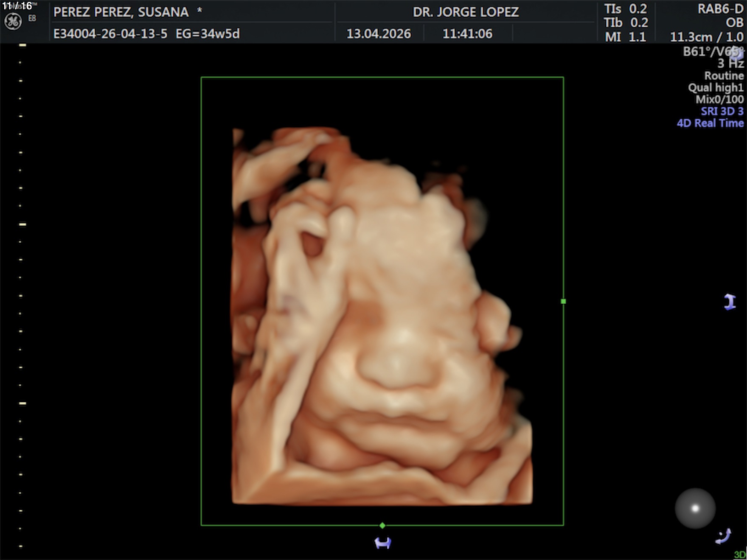Select the 4D Real Time label

[710, 123]
